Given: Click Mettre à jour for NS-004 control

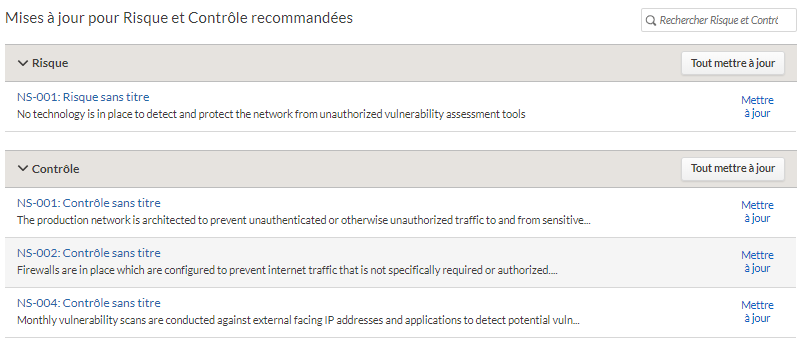Looking at the screenshot, I should [x=757, y=312].
